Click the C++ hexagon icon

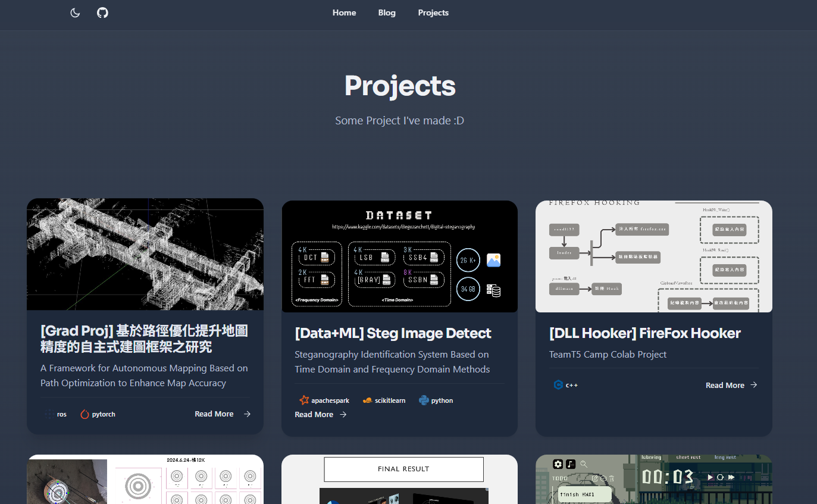tap(558, 385)
